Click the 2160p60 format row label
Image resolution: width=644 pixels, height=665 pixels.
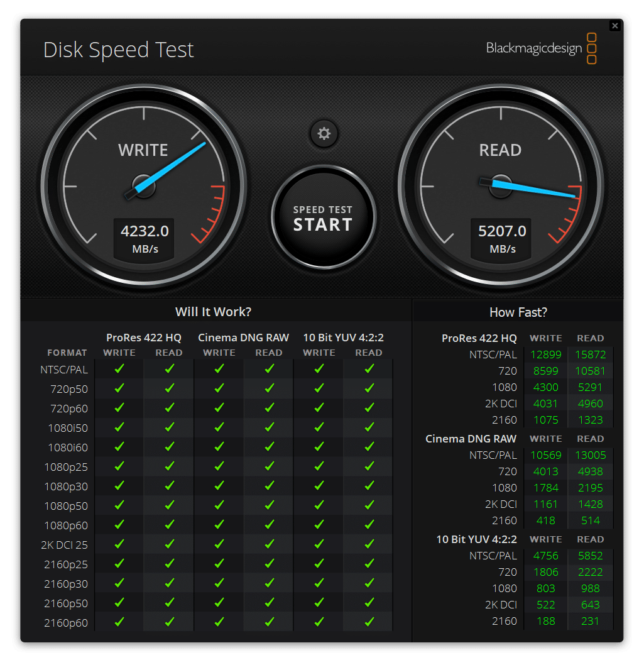[66, 623]
